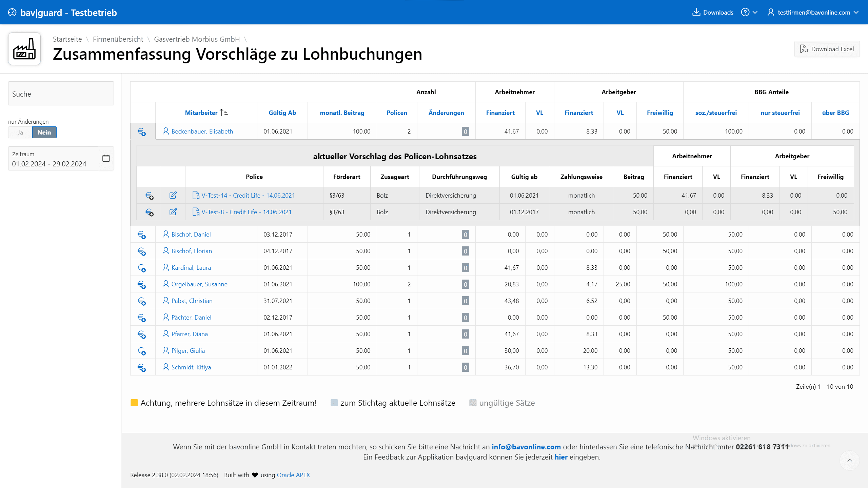
Task: Click the Suche search field
Action: [x=61, y=94]
